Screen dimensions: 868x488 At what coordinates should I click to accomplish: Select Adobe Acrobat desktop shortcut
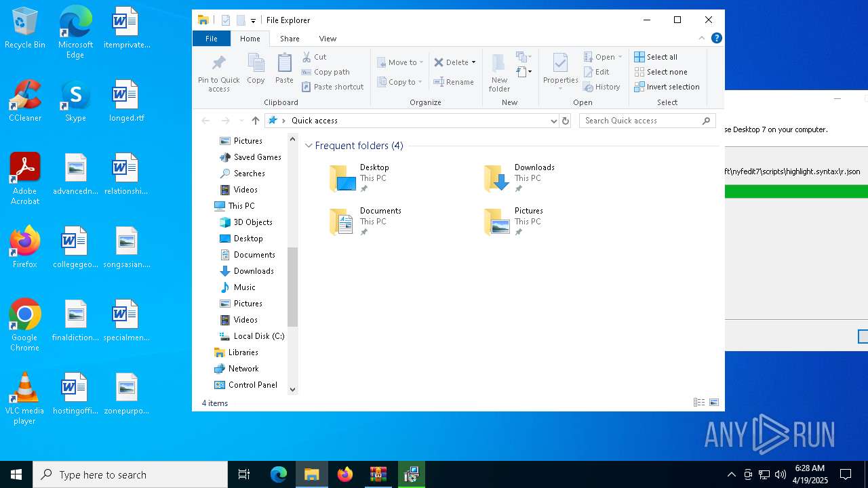click(25, 179)
